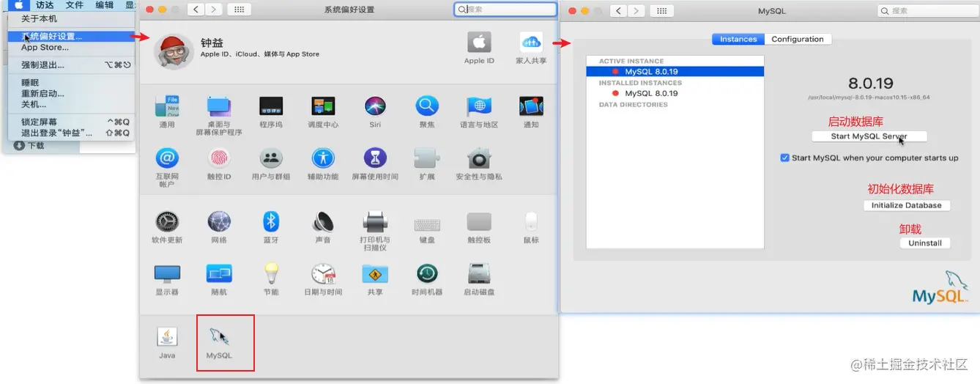Open the Apple menu icon

click(x=19, y=4)
